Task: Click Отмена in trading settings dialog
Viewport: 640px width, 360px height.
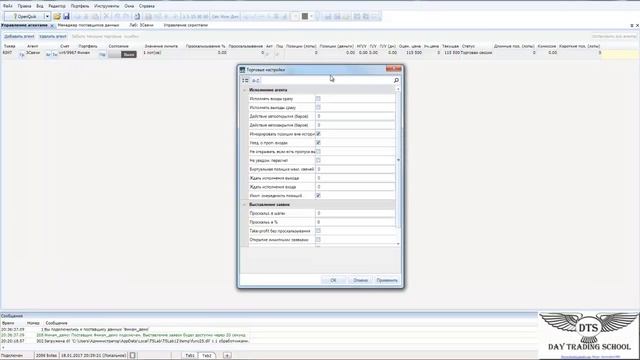Action: 360,280
